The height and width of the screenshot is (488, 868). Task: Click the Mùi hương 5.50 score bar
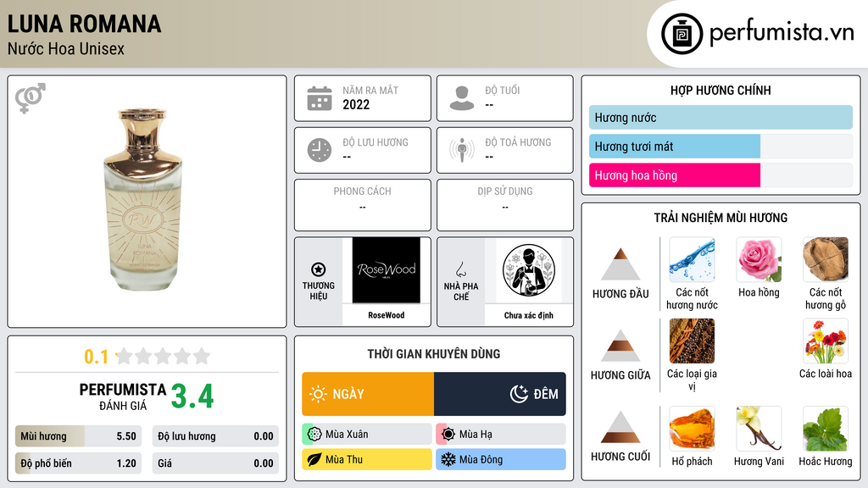click(79, 436)
